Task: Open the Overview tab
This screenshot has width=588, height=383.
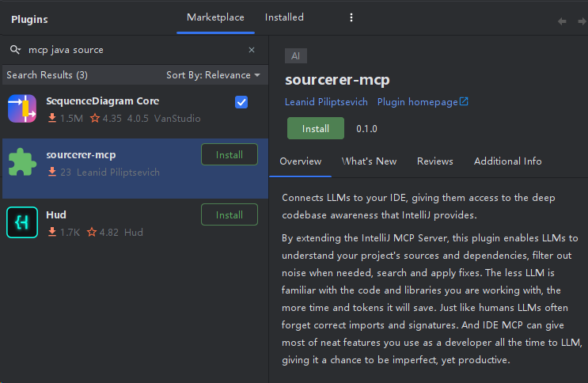Action: [x=301, y=161]
